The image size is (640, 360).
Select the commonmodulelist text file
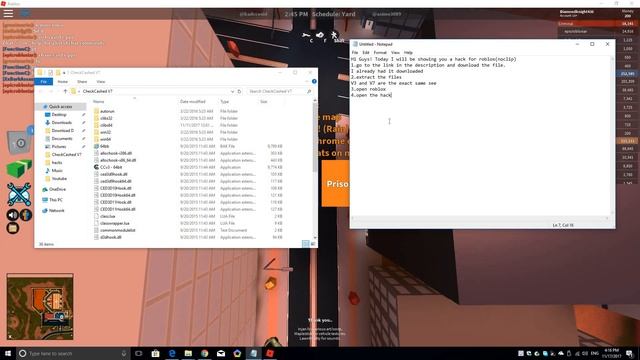click(118, 230)
